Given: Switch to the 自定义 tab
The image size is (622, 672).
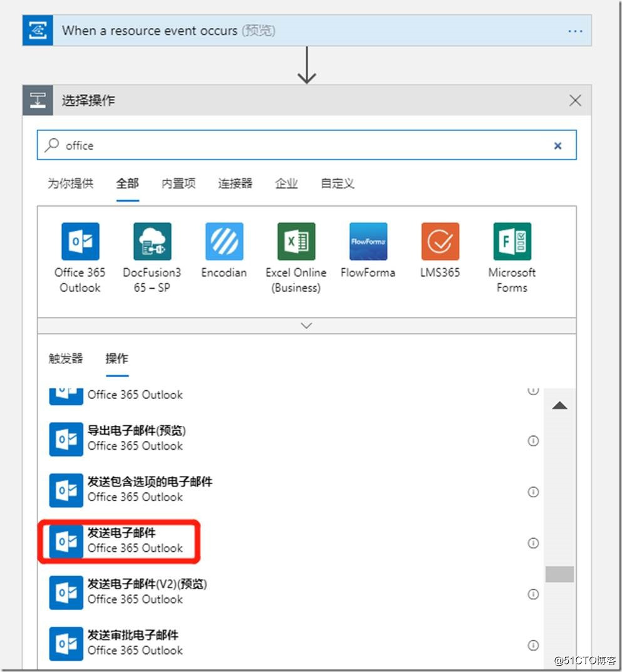Looking at the screenshot, I should (x=338, y=184).
